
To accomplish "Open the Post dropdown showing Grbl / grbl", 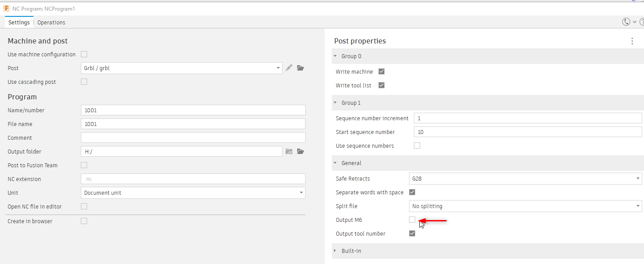I will 182,68.
